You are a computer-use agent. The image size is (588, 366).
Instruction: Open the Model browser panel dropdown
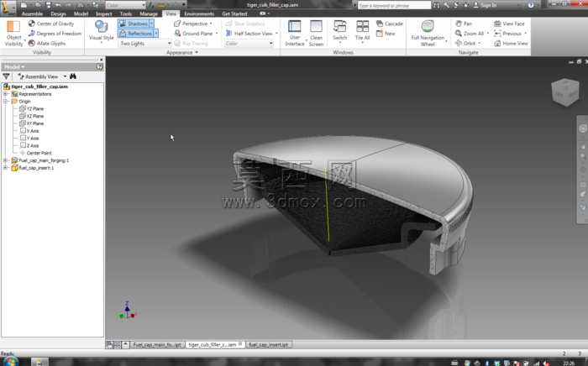[14, 66]
